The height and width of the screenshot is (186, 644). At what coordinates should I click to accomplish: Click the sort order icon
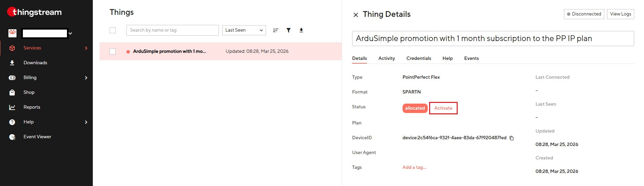pyautogui.click(x=276, y=30)
